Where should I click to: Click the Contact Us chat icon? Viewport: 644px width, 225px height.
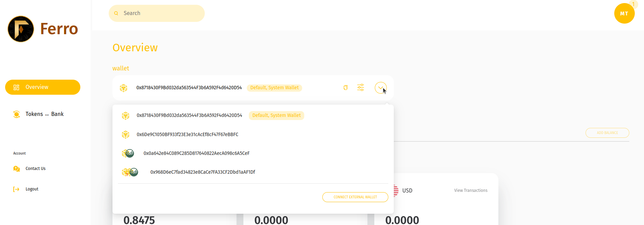pyautogui.click(x=16, y=169)
